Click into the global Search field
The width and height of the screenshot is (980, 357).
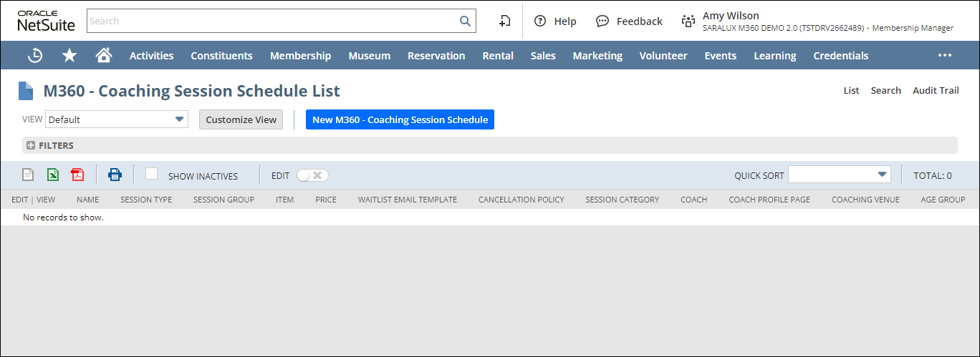pos(272,21)
